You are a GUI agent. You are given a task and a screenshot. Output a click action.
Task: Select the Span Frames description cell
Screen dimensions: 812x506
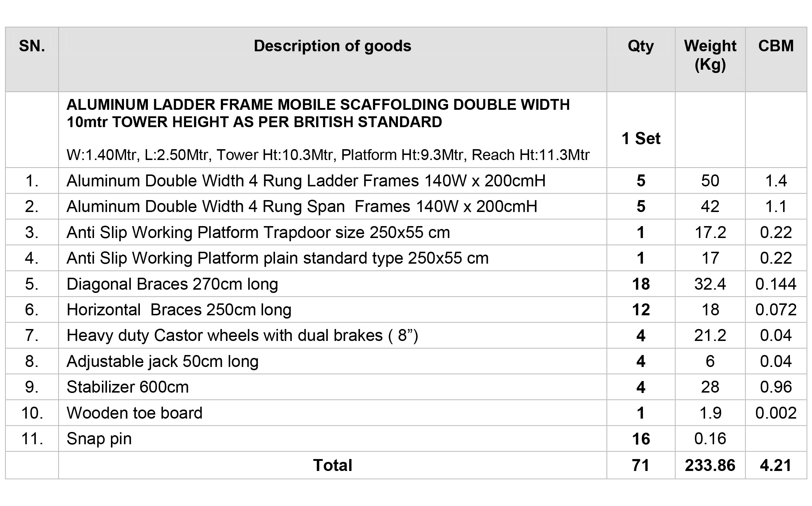point(332,207)
